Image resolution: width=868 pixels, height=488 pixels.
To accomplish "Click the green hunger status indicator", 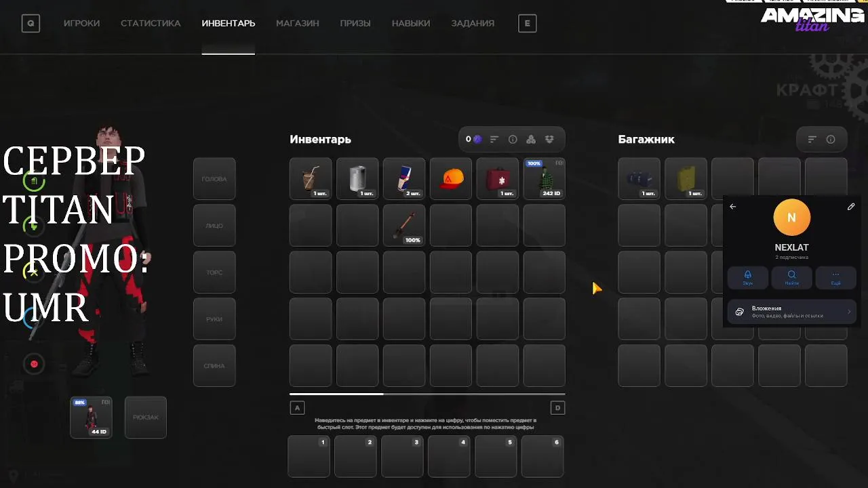I will [34, 181].
